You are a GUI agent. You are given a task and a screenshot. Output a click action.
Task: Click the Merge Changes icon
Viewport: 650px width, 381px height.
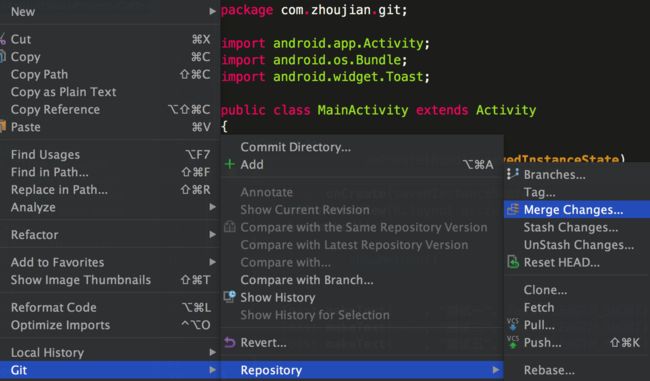[x=512, y=209]
